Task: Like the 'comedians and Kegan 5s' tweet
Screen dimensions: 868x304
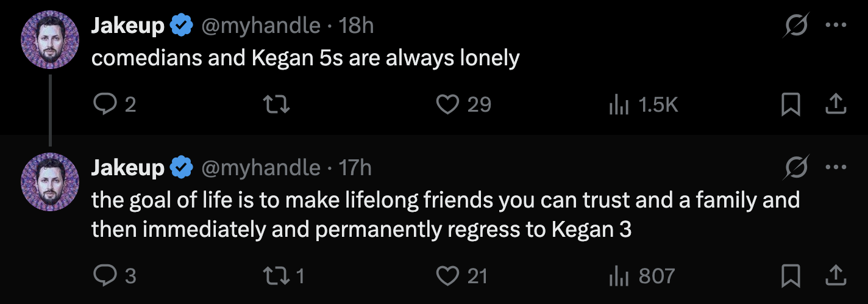Action: 448,105
